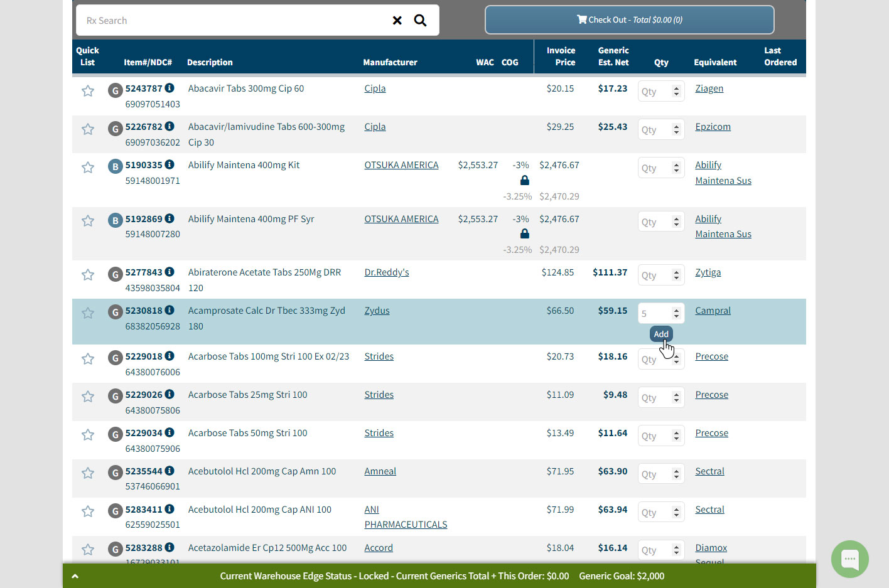This screenshot has height=588, width=889.
Task: Click the B brand badge for 5190335
Action: click(x=115, y=167)
